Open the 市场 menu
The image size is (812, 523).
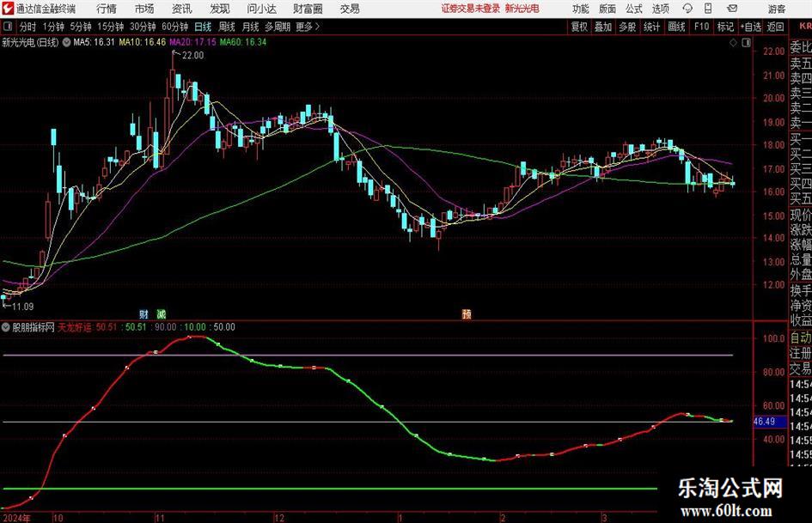pyautogui.click(x=144, y=9)
